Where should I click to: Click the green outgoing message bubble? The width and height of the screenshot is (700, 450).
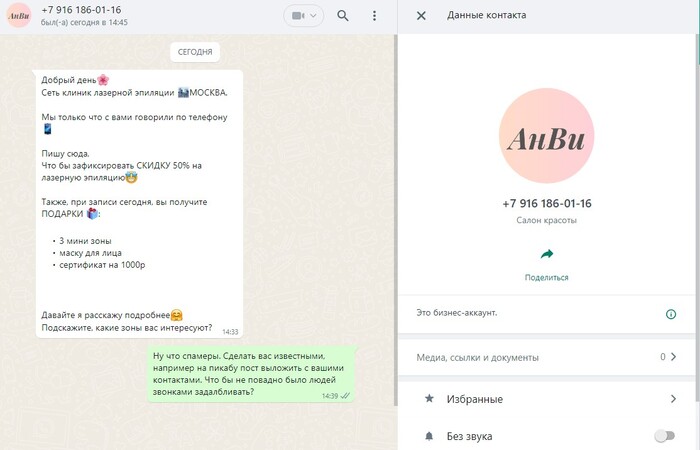tap(251, 374)
